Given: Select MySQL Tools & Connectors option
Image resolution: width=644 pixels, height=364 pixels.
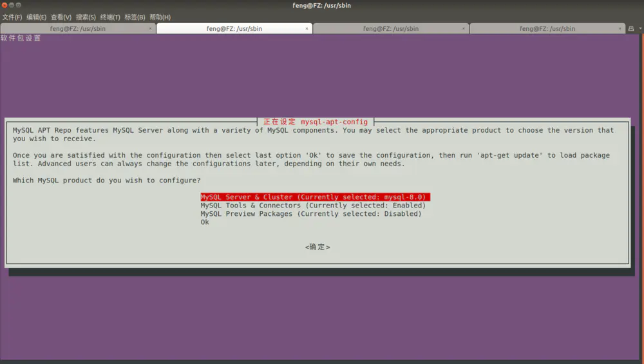Looking at the screenshot, I should tap(313, 206).
